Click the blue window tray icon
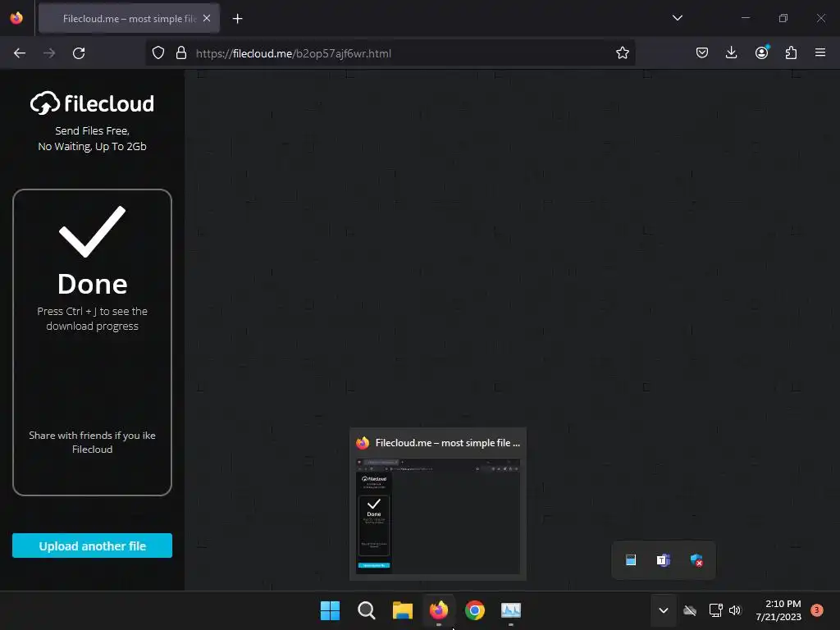This screenshot has width=840, height=630. pos(631,560)
